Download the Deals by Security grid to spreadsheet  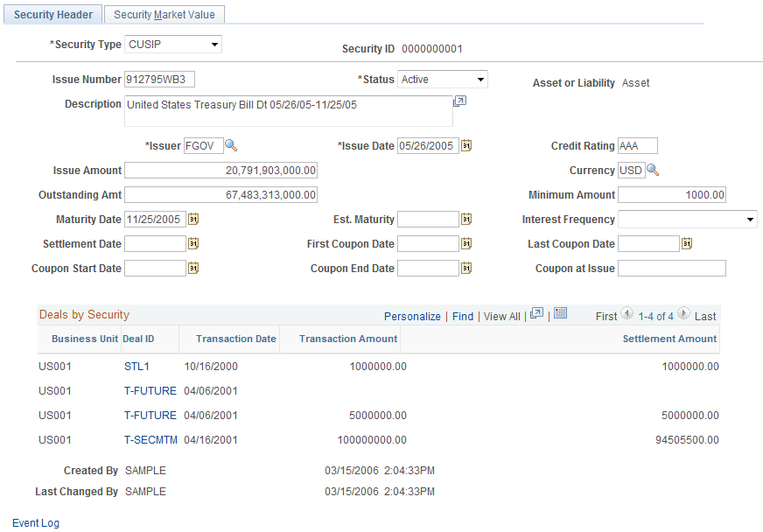[560, 315]
